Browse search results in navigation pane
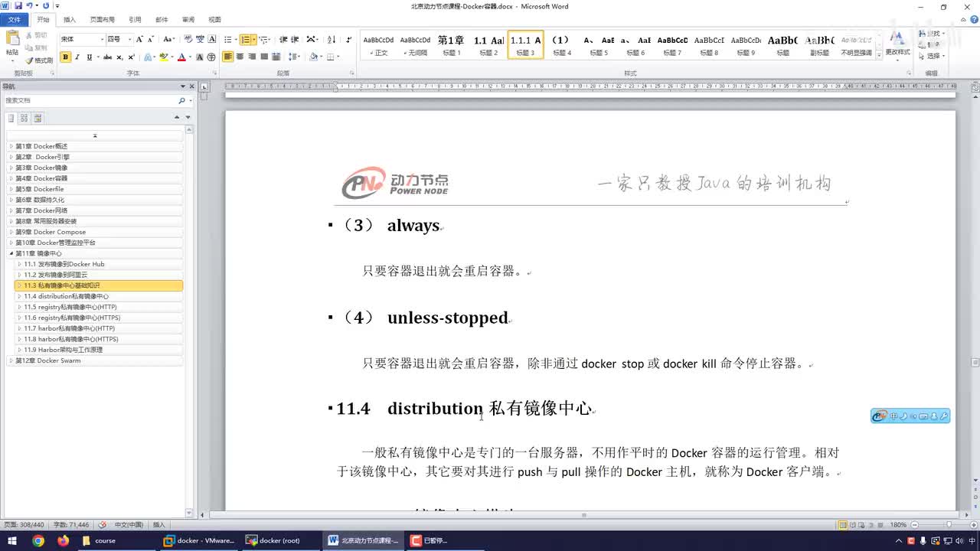The width and height of the screenshot is (980, 551). [x=38, y=118]
